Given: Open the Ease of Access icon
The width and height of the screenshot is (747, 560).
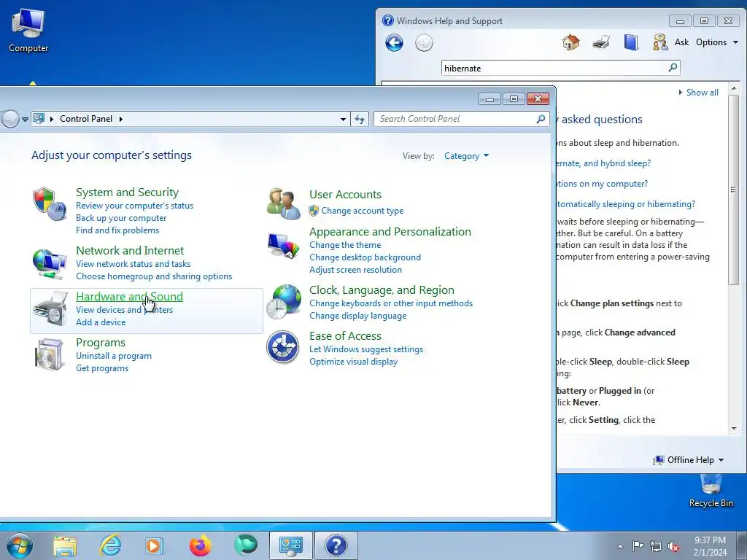Looking at the screenshot, I should coord(282,346).
